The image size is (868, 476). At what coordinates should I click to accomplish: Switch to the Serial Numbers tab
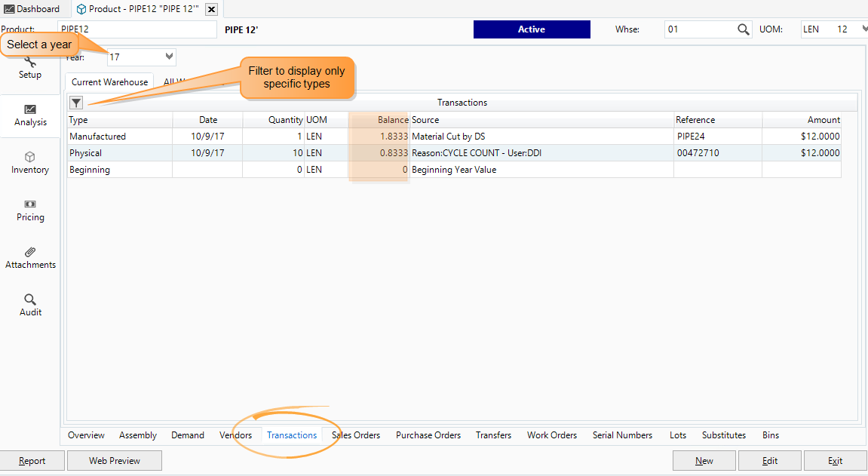point(622,435)
